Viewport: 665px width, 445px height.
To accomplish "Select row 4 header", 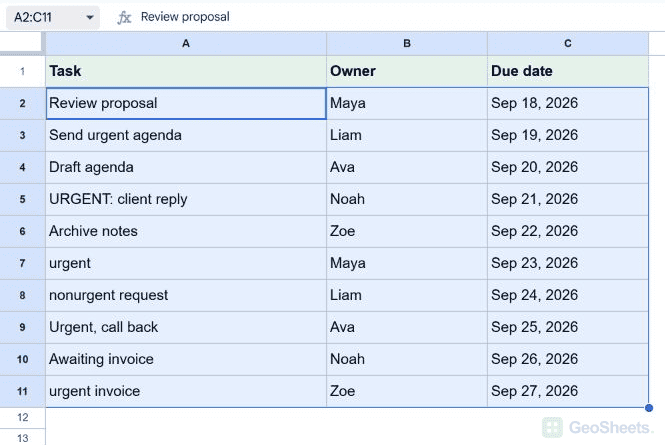I will [x=22, y=168].
